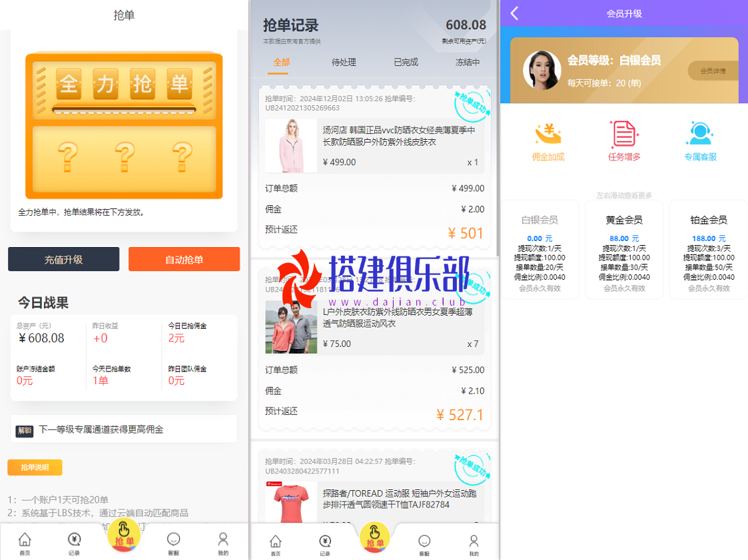
Task: Click the 88.00 元 gold member price
Action: 624,238
